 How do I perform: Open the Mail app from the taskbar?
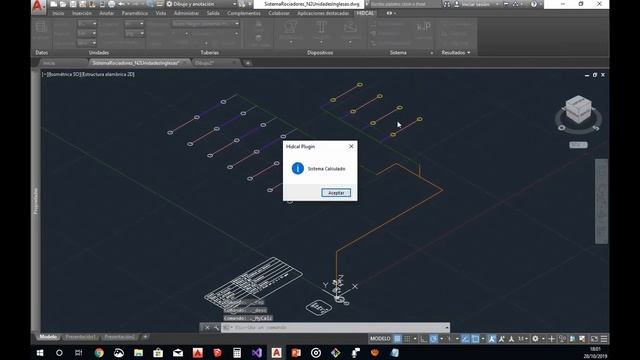[x=178, y=353]
